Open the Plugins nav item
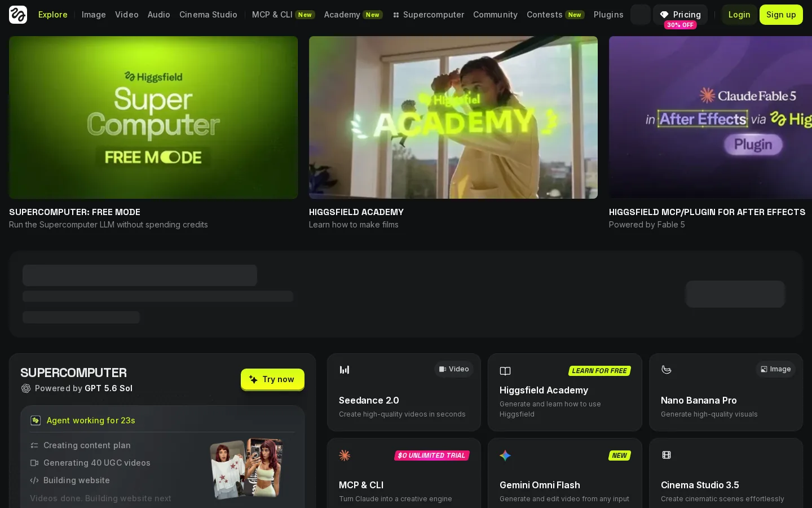 608,15
